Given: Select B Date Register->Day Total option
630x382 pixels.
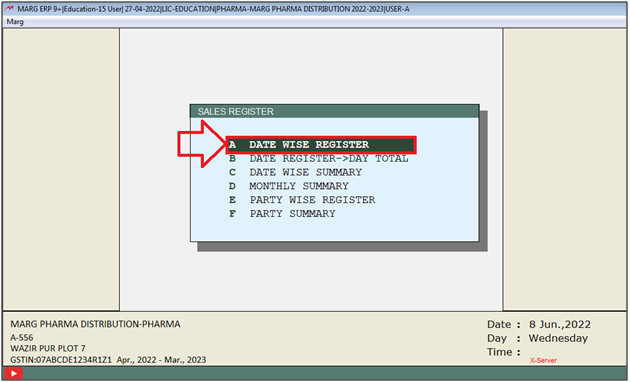Looking at the screenshot, I should [319, 159].
